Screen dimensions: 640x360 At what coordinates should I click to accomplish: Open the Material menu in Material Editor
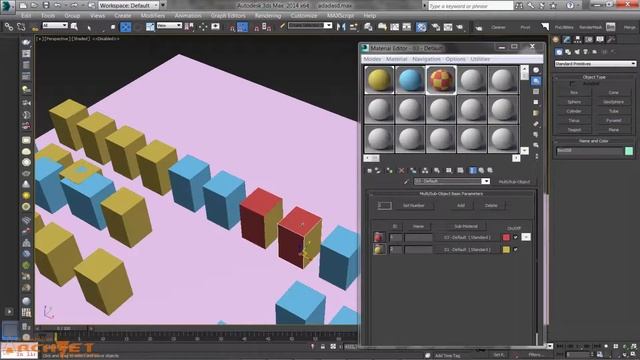(396, 59)
